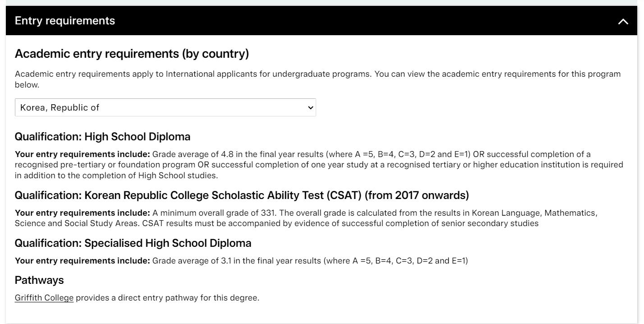
Task: Open the Korea, Republic of country dropdown
Action: (x=166, y=107)
